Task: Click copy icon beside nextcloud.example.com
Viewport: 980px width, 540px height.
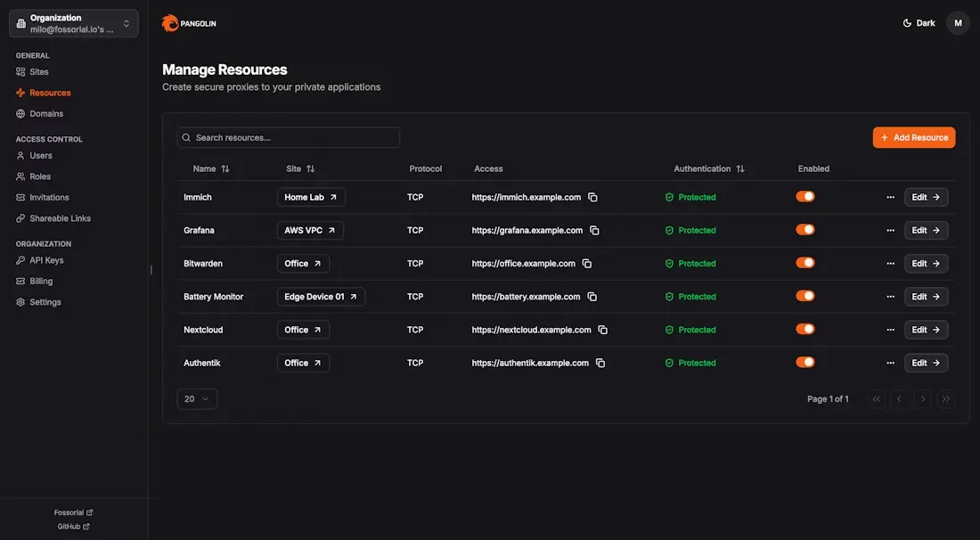Action: coord(603,330)
